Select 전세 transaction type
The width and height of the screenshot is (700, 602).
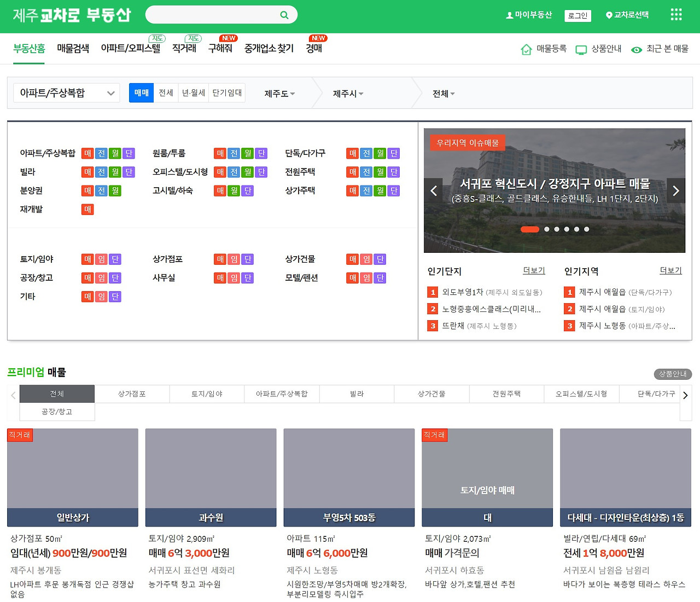(x=166, y=93)
